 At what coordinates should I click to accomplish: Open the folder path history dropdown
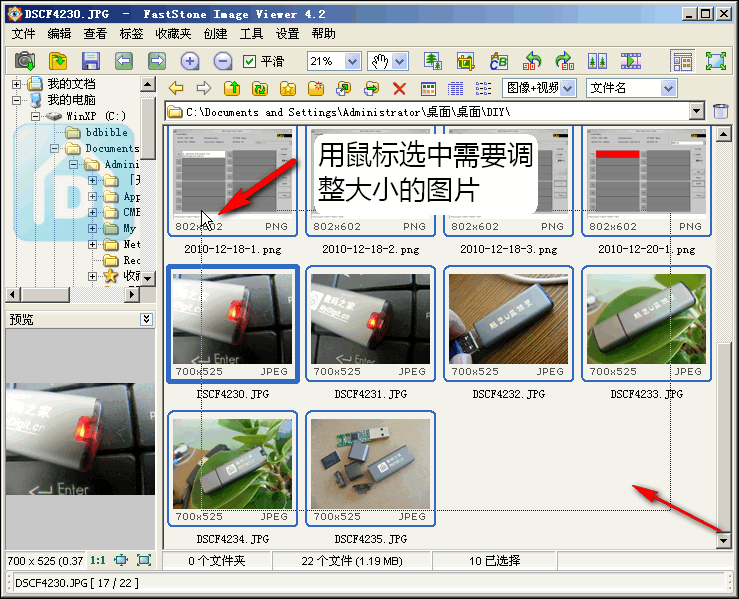[697, 112]
